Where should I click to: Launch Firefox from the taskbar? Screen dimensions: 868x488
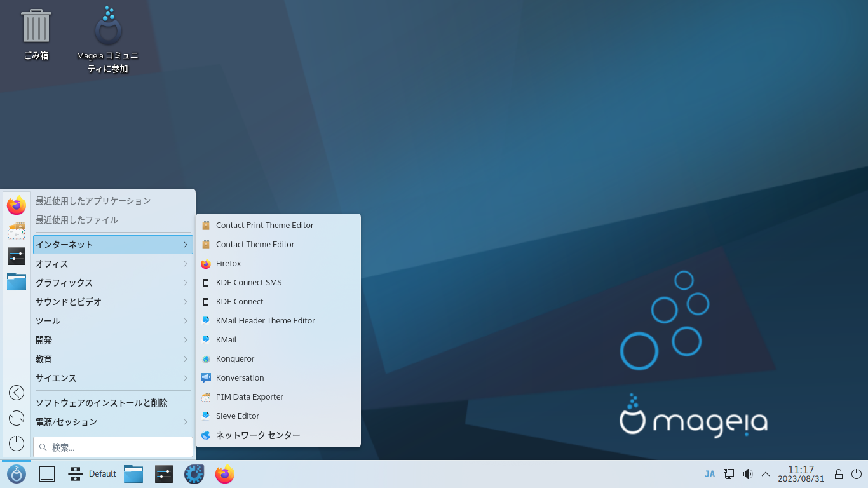click(x=225, y=474)
